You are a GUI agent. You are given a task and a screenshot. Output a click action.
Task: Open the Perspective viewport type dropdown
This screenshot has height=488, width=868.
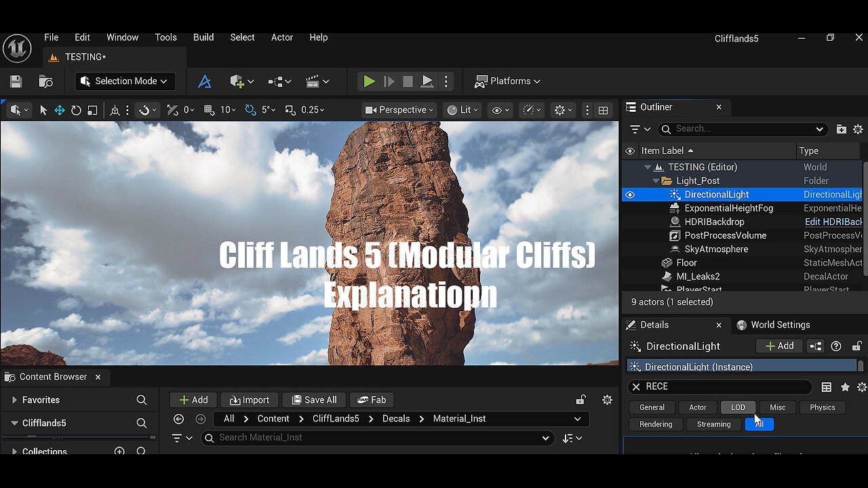(x=399, y=110)
